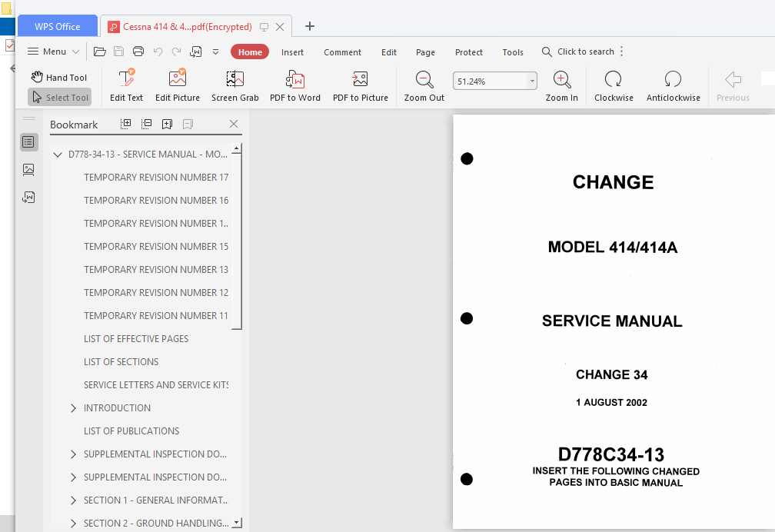Expand the second SUPPLEMENTAL INSPECTION DO... bookmark
Image resolution: width=775 pixels, height=532 pixels.
73,477
